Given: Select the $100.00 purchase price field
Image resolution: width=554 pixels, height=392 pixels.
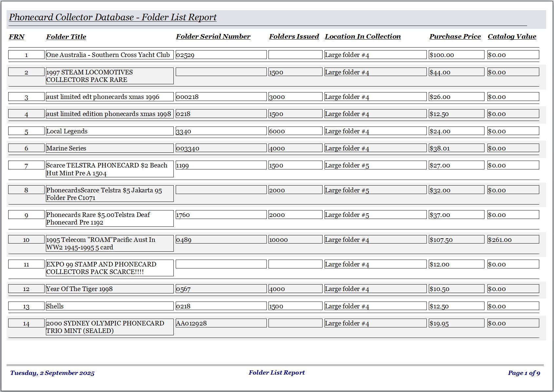Looking at the screenshot, I should [456, 55].
